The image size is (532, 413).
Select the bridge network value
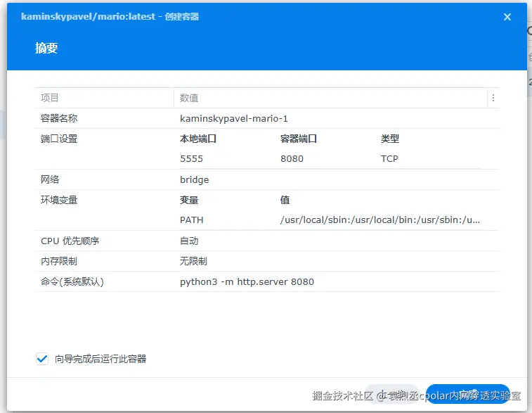pos(195,179)
